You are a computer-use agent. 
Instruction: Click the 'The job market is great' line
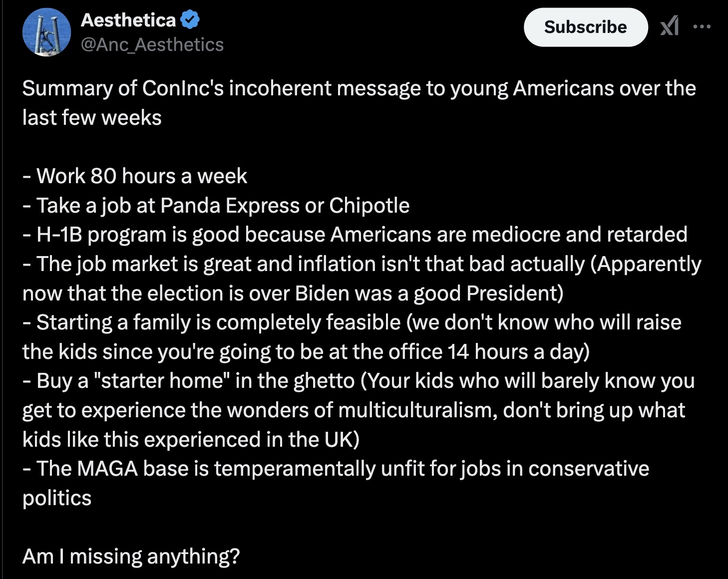click(x=362, y=264)
